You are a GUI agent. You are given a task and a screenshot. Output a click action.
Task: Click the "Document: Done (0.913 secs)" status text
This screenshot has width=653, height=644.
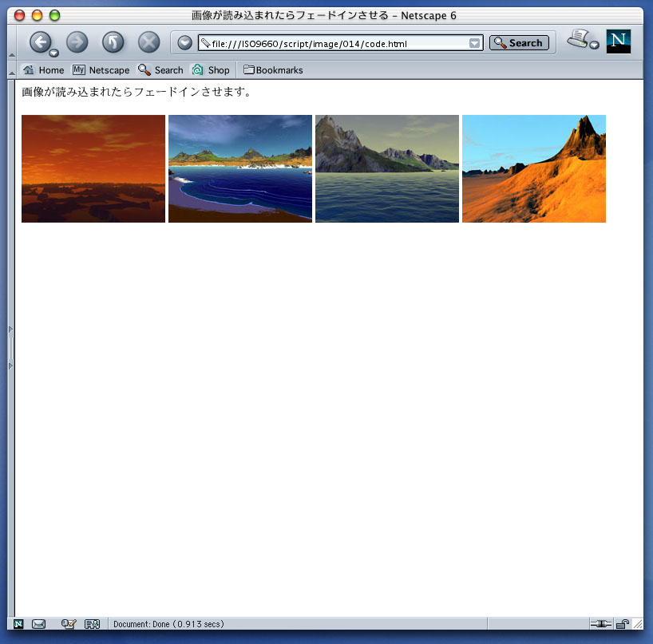click(168, 624)
